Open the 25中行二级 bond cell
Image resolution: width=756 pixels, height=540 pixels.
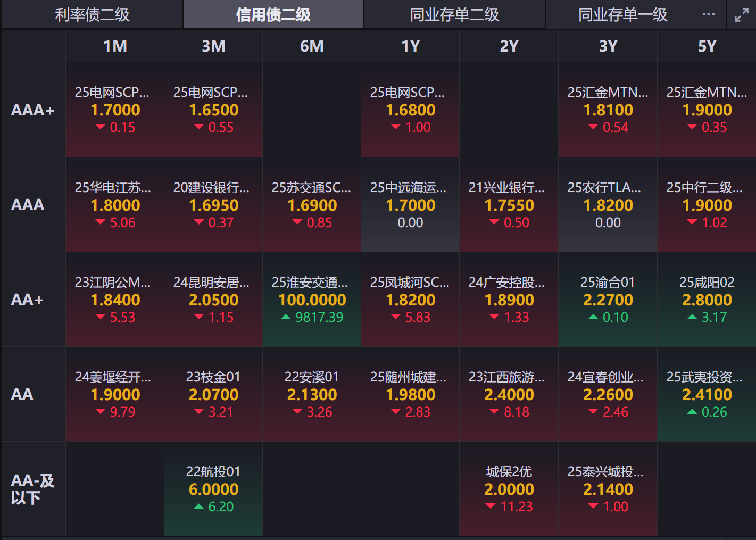click(x=707, y=205)
